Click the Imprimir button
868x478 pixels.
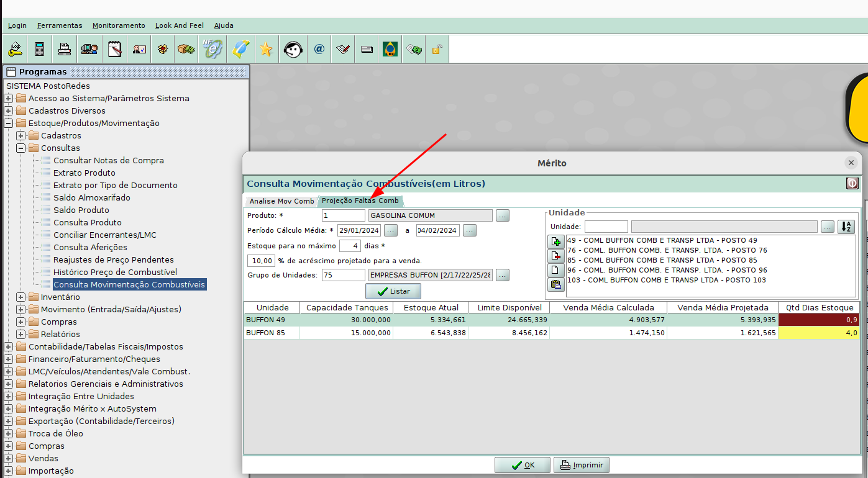582,465
